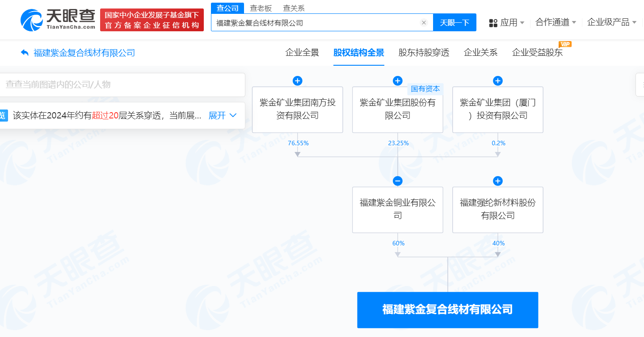Click the VIP badge on 企业受益股东

point(564,44)
